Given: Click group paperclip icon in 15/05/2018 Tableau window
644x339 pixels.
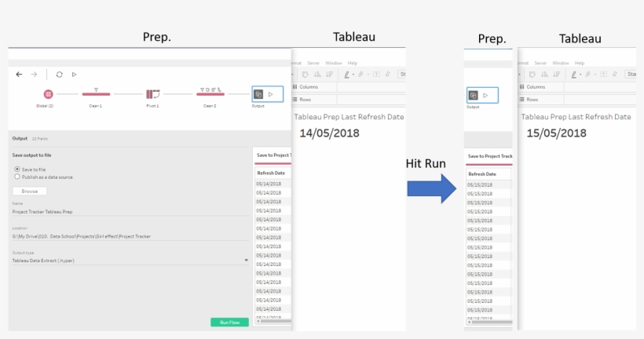Looking at the screenshot, I should pos(587,75).
